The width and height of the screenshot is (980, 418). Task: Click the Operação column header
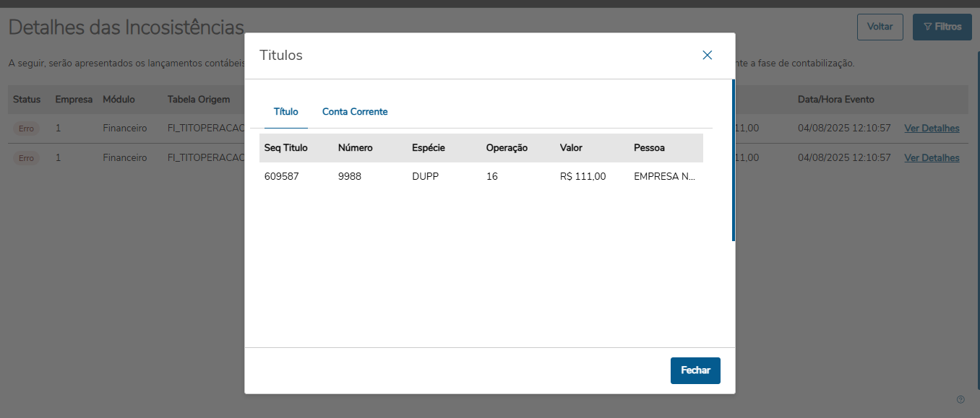507,148
